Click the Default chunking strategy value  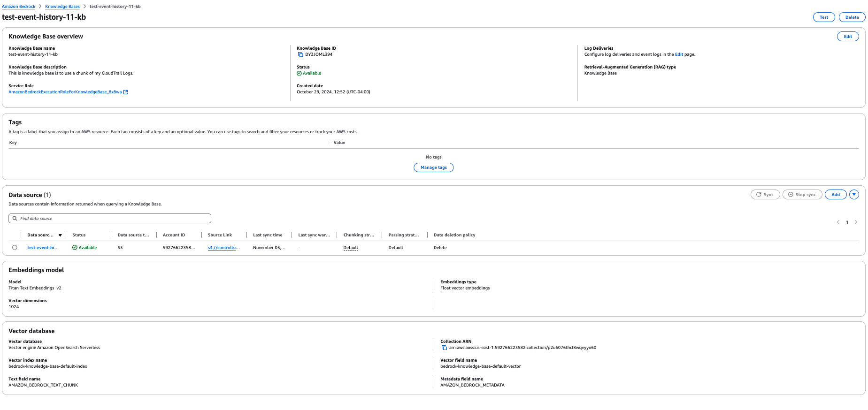(x=351, y=248)
